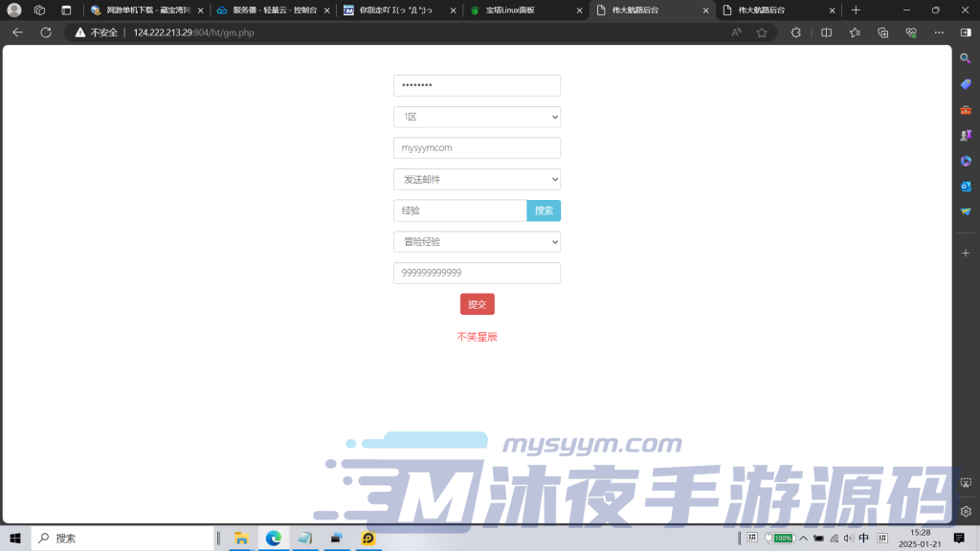The width and height of the screenshot is (980, 551).
Task: Click the 不笑星辰 link below the form
Action: 478,337
